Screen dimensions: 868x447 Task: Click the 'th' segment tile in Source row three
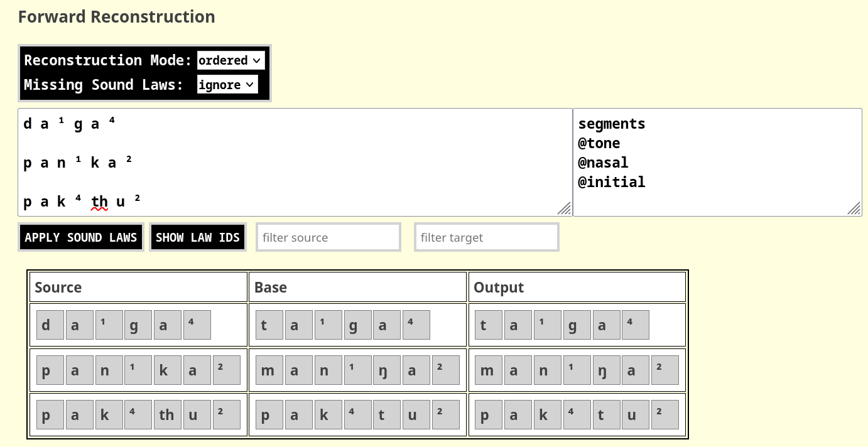[167, 414]
